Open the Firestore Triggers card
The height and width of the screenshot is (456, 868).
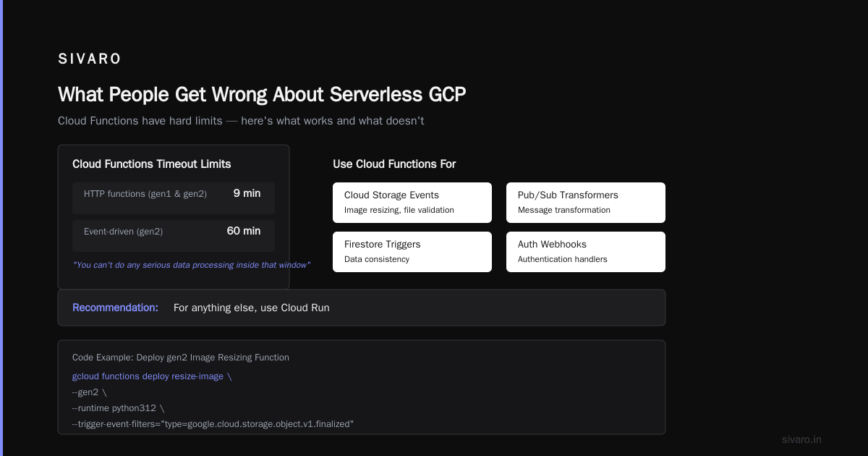tap(412, 252)
